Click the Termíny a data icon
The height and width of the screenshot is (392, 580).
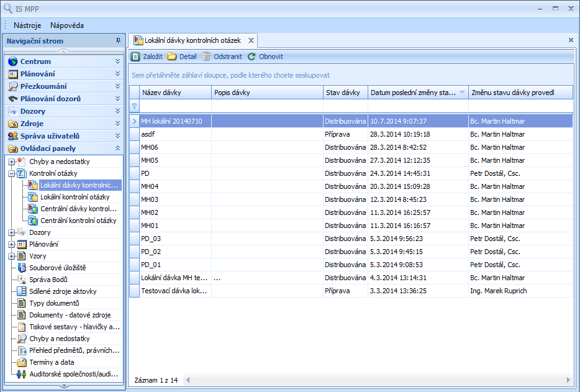pyautogui.click(x=22, y=362)
